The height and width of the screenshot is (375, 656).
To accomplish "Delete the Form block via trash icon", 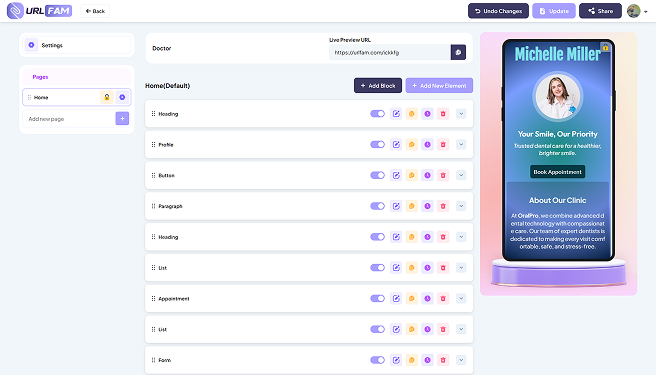I will [x=443, y=360].
